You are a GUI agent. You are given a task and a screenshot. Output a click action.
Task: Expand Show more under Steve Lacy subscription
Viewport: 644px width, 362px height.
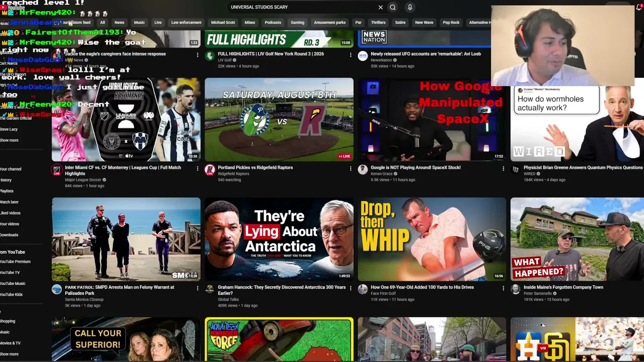(9, 140)
